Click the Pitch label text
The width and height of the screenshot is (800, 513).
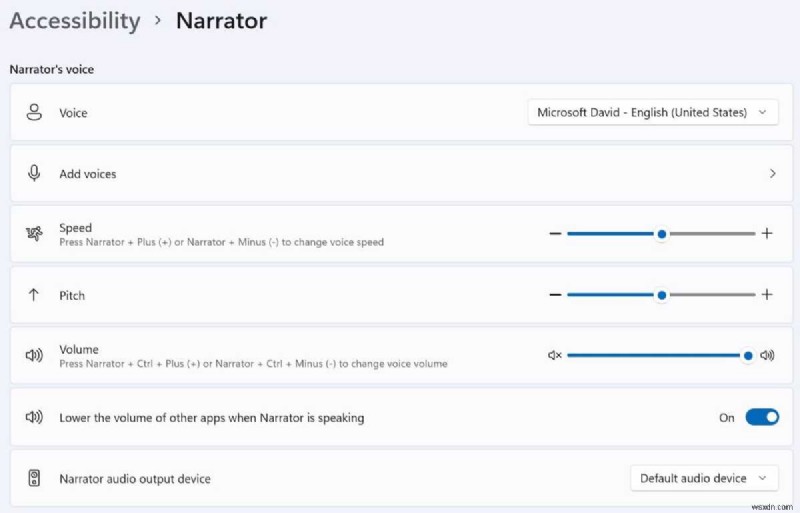click(x=72, y=296)
